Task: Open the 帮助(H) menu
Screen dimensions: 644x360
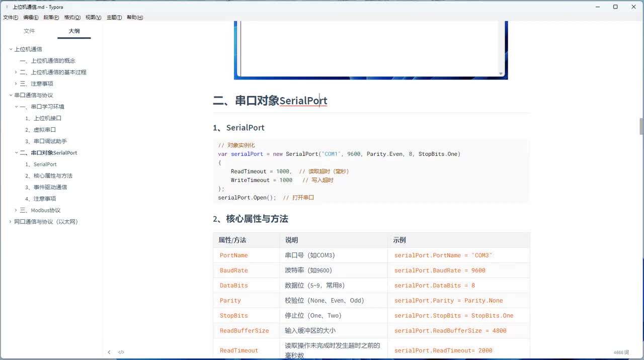Action: click(x=135, y=18)
